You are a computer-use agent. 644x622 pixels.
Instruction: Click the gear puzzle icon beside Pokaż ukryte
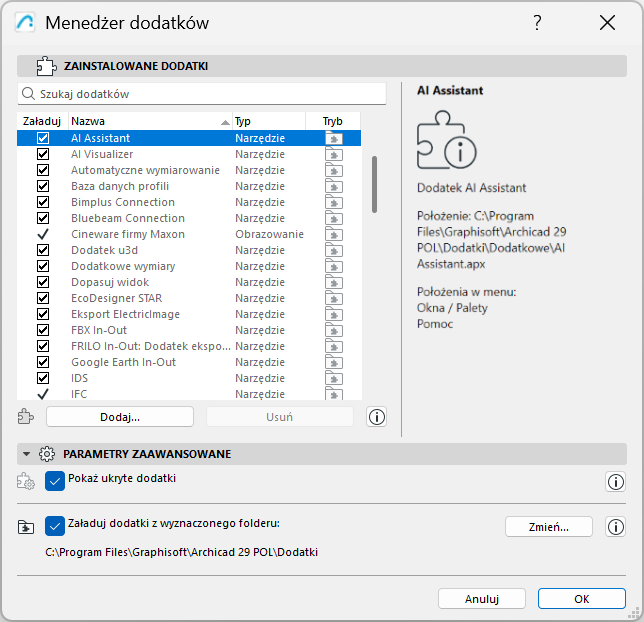(26, 481)
